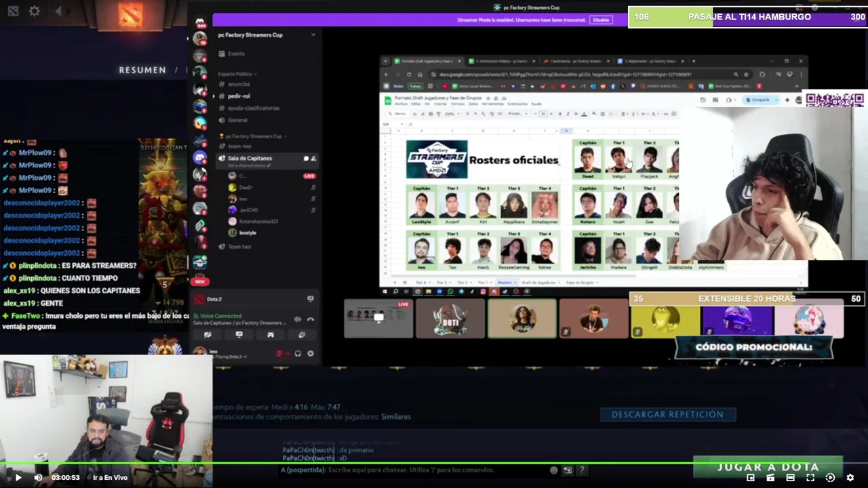Screen dimensions: 868x488
Task: Toggle Discord deafen headphones
Action: pos(298,353)
